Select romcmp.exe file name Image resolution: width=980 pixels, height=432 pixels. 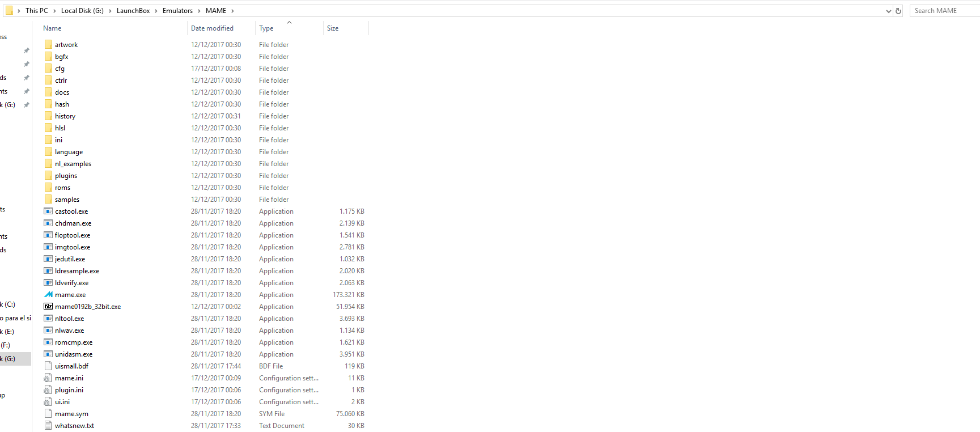click(x=74, y=342)
